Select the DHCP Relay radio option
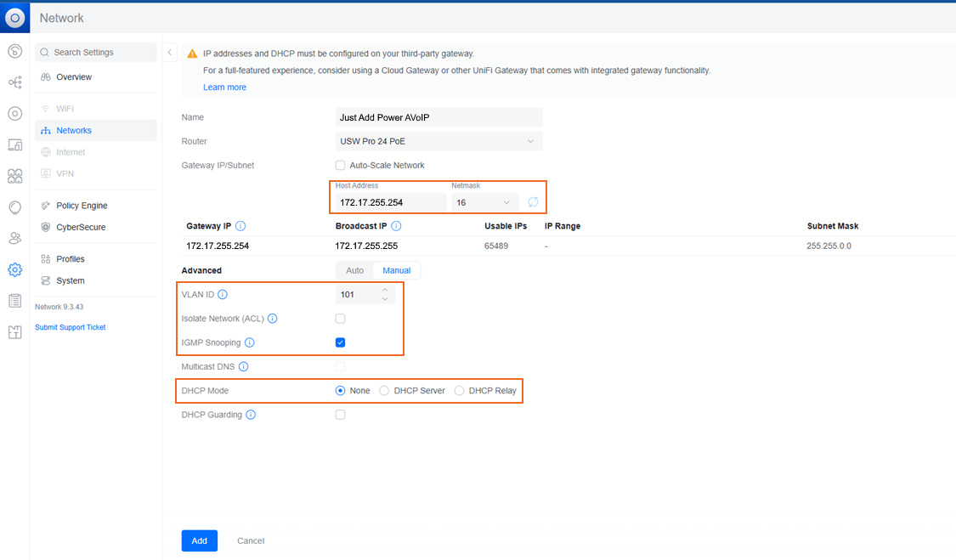 pos(459,391)
